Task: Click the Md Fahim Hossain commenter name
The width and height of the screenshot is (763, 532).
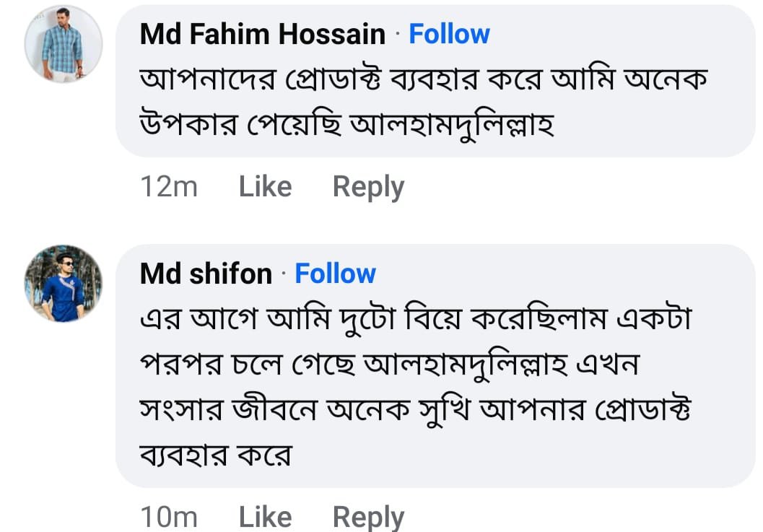Action: [263, 34]
